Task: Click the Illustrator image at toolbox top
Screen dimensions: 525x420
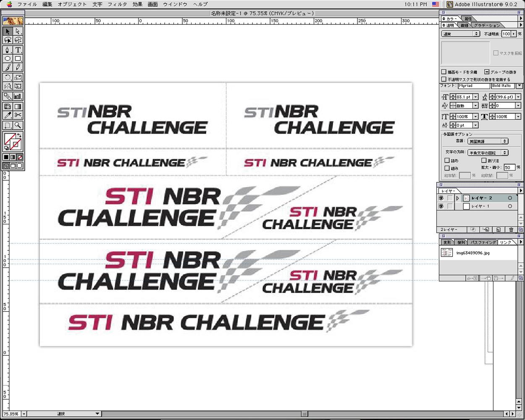Action: point(13,20)
